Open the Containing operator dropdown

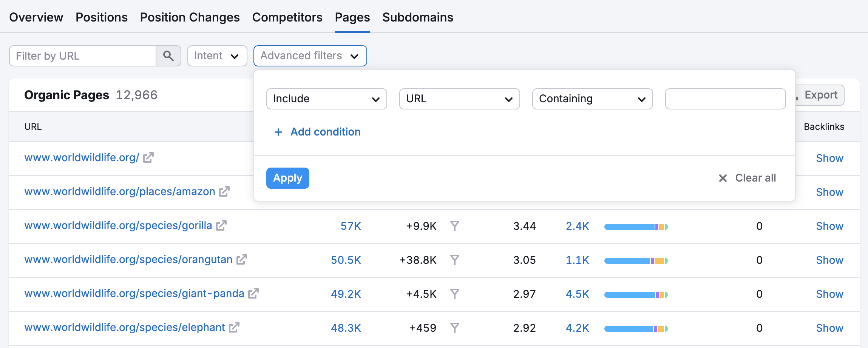click(593, 99)
